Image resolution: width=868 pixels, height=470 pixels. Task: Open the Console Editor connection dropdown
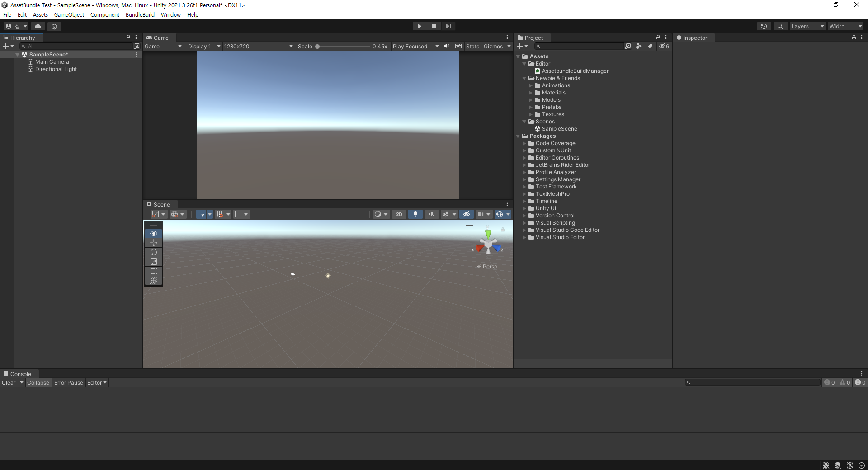point(97,382)
